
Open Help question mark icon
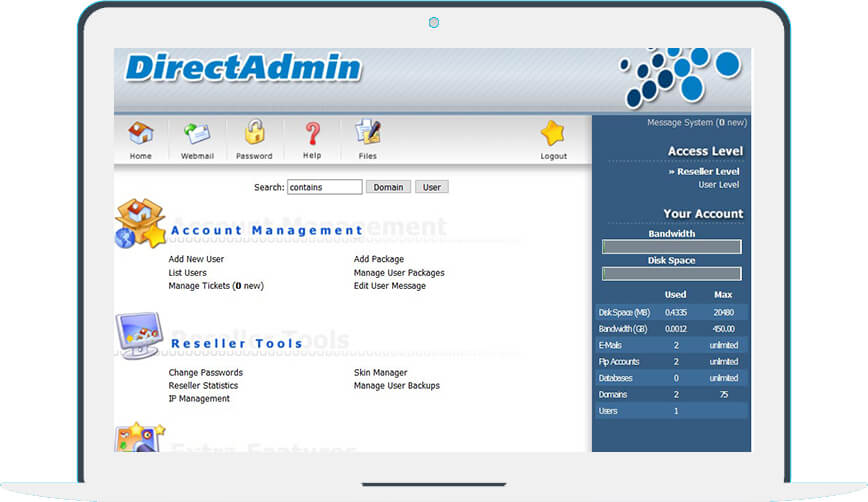tap(312, 134)
